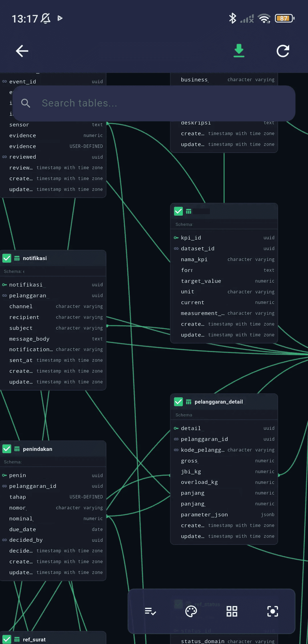Select the ref_surat table title
Screen dimensions: 308x644
(x=34, y=639)
